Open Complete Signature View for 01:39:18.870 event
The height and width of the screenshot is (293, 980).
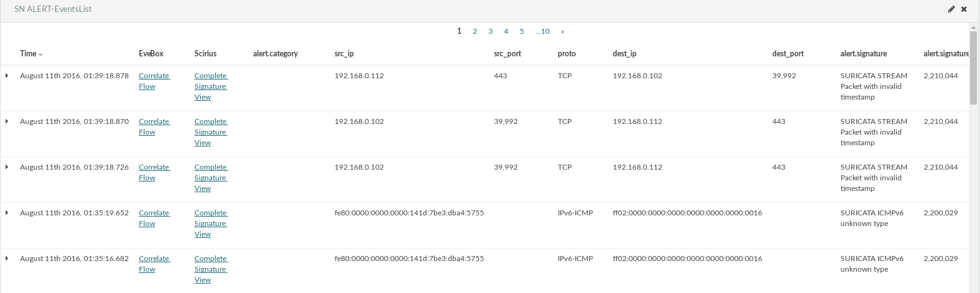[211, 132]
